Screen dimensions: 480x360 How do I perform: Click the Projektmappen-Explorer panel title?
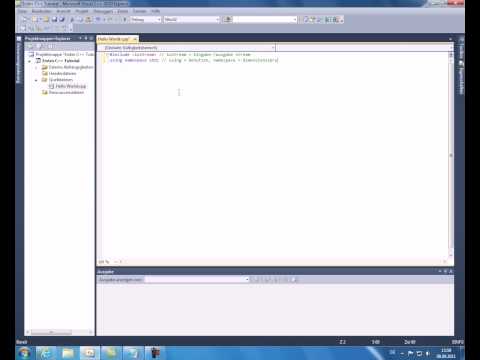(x=47, y=39)
